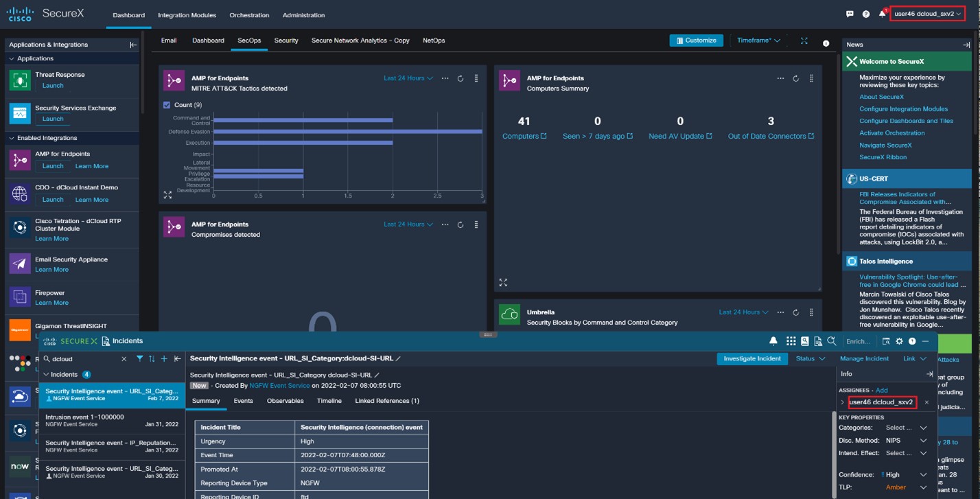The width and height of the screenshot is (980, 499).
Task: Expand assignee user46 dcloud_sxv2
Action: 843,402
